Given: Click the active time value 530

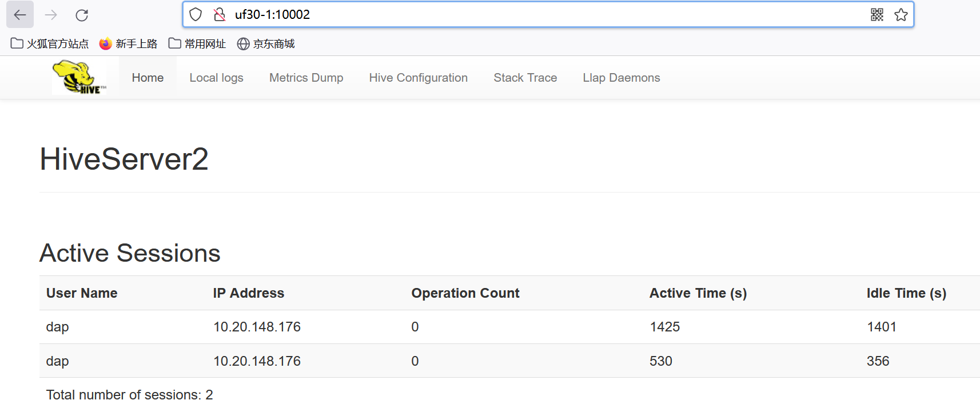Looking at the screenshot, I should click(x=661, y=361).
